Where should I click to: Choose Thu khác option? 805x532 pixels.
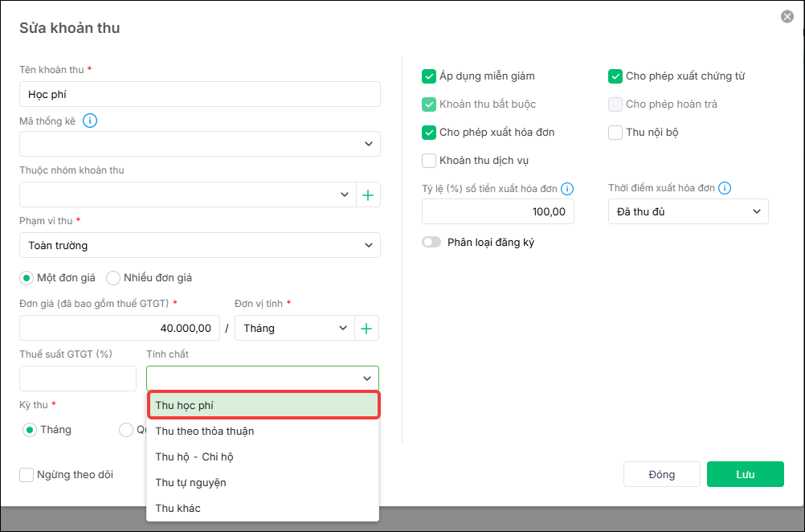pos(263,508)
